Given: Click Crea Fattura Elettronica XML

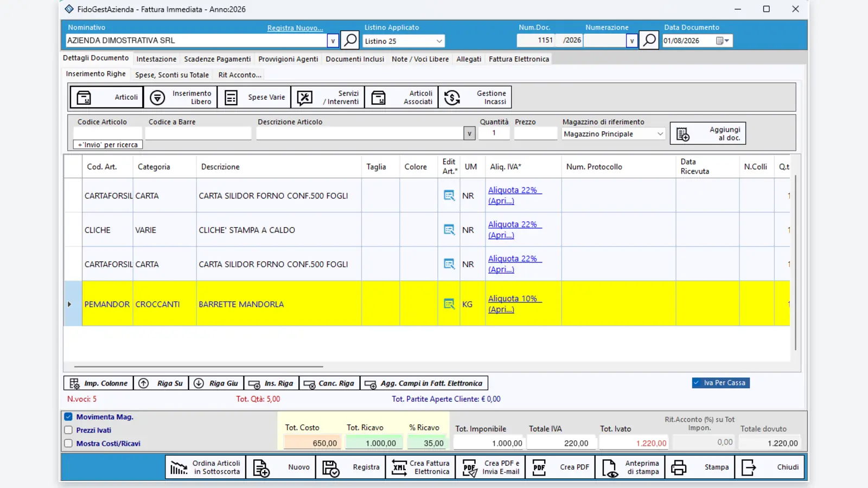Looking at the screenshot, I should (420, 467).
